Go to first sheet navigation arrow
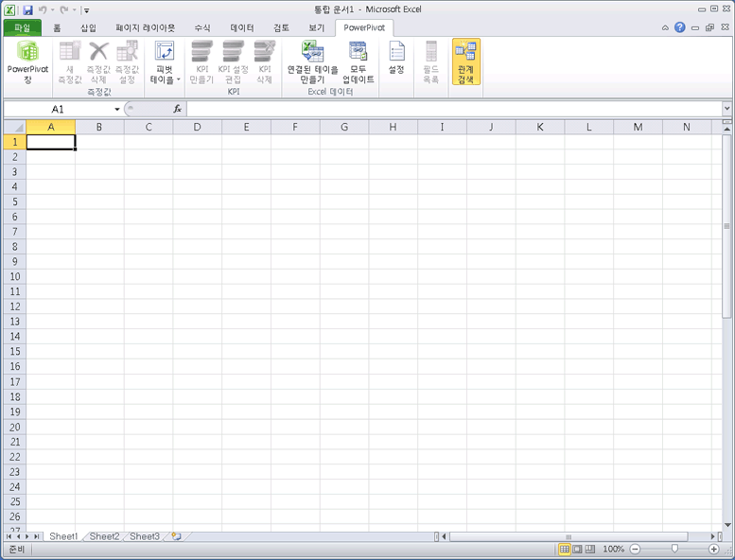 [x=9, y=536]
